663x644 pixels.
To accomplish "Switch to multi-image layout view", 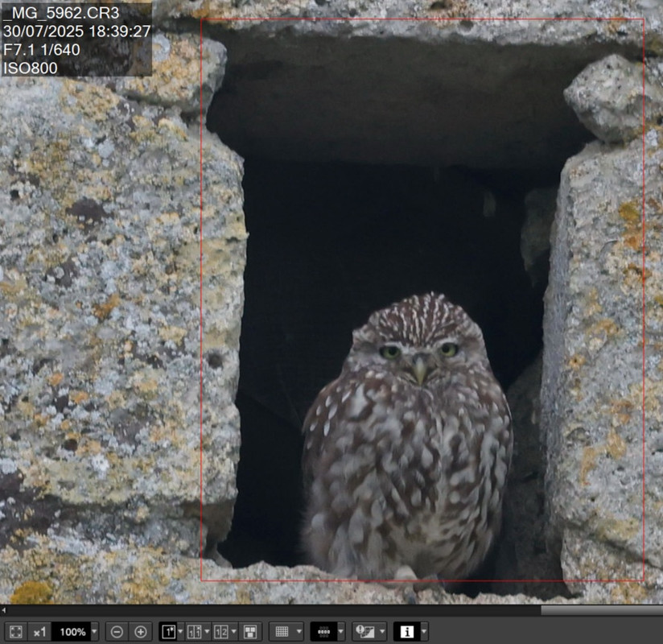I will pos(250,632).
